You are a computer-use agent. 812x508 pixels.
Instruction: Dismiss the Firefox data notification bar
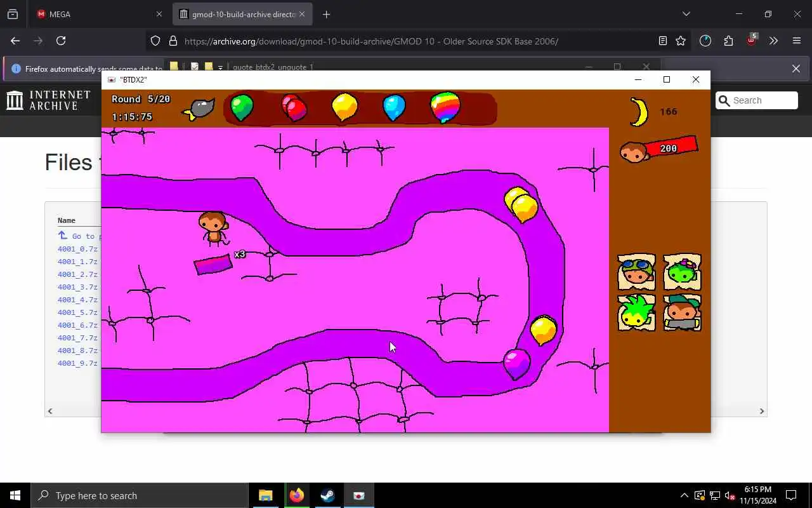pos(796,69)
